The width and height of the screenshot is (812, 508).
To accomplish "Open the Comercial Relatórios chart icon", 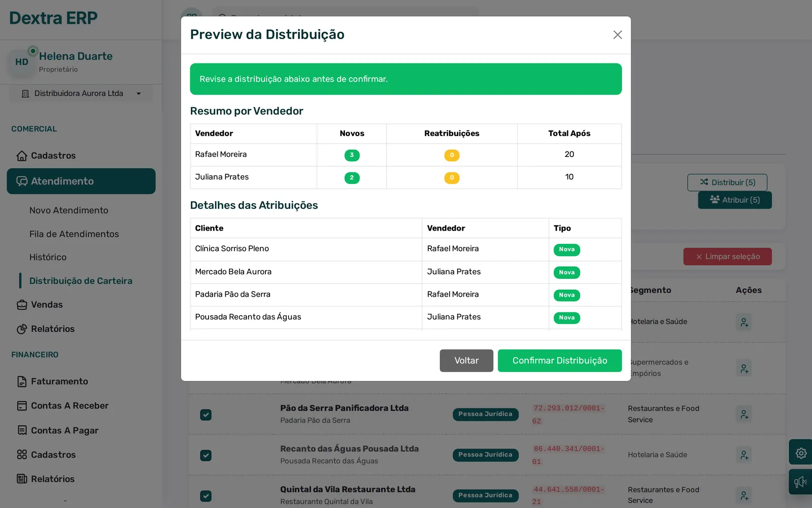I will 22,329.
